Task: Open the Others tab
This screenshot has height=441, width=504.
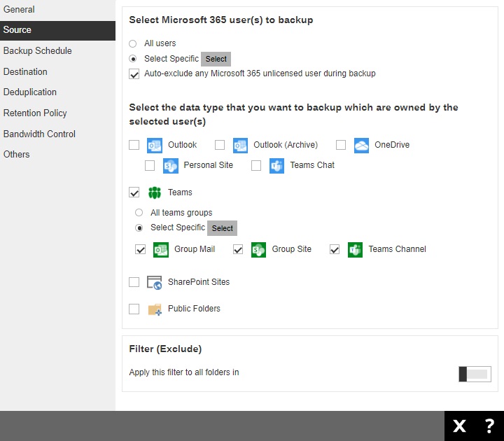Action: [x=57, y=155]
